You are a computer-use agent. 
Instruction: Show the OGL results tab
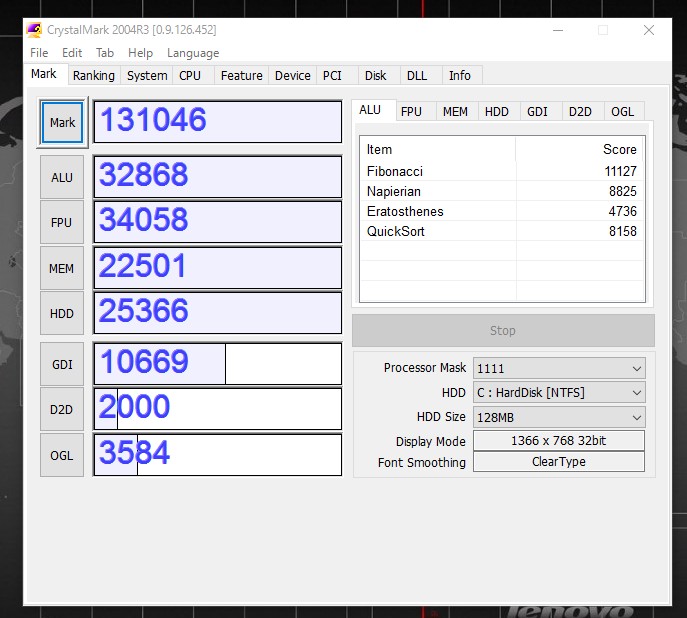pyautogui.click(x=623, y=112)
